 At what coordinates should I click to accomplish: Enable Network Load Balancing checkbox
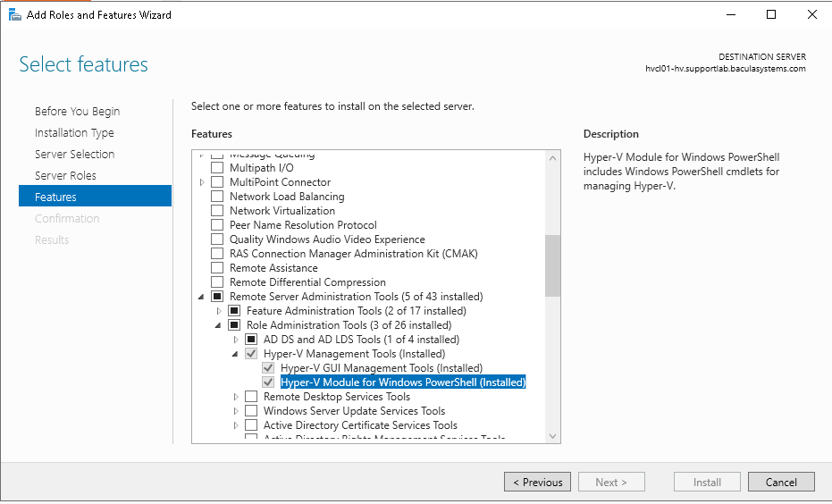[x=217, y=197]
